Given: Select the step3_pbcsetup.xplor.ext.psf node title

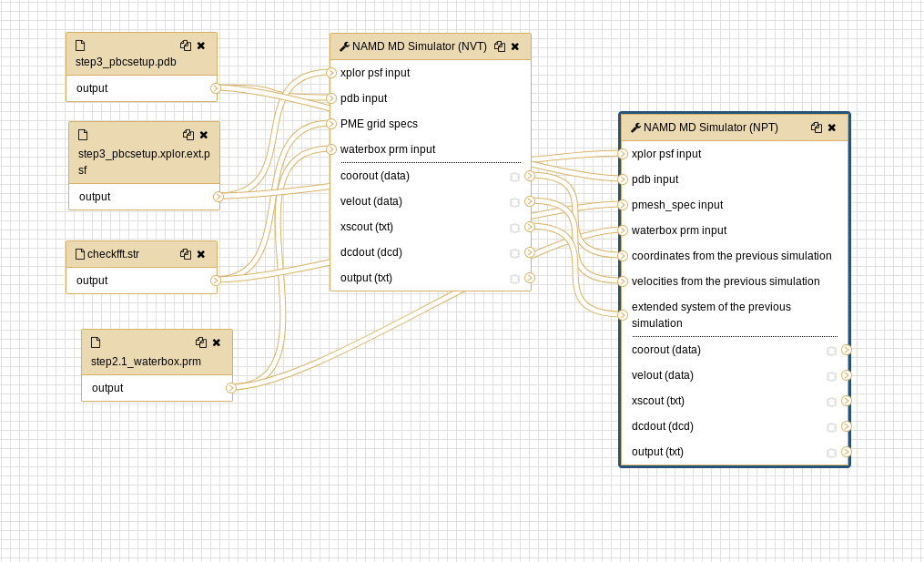Looking at the screenshot, I should pyautogui.click(x=145, y=153).
